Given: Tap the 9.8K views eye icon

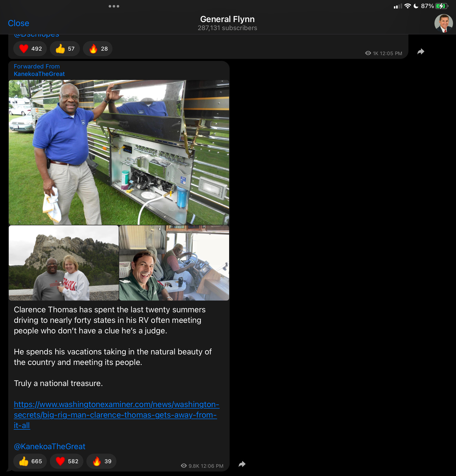Looking at the screenshot, I should (184, 466).
